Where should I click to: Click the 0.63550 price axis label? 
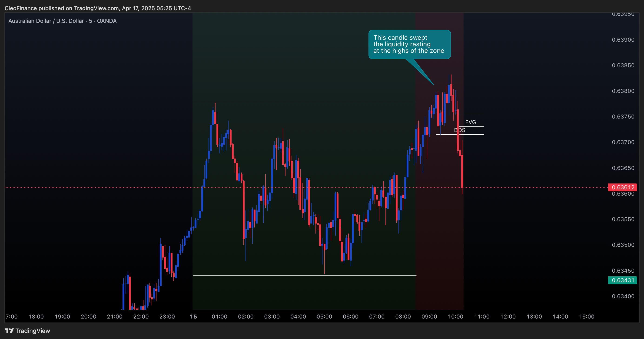click(623, 219)
